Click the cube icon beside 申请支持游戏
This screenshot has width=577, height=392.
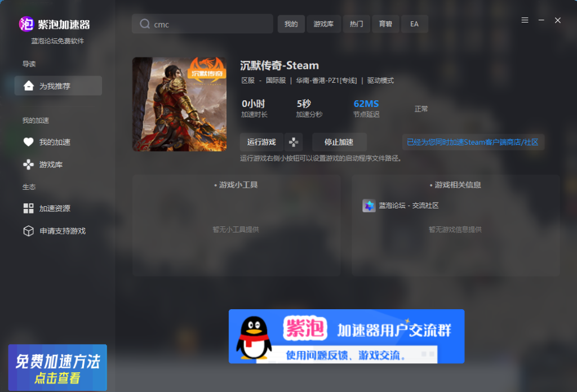point(28,231)
